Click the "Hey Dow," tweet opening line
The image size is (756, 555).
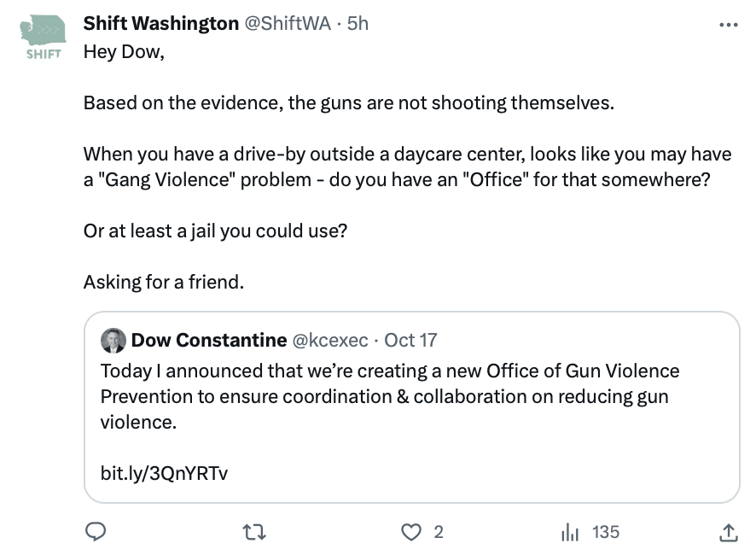point(124,52)
